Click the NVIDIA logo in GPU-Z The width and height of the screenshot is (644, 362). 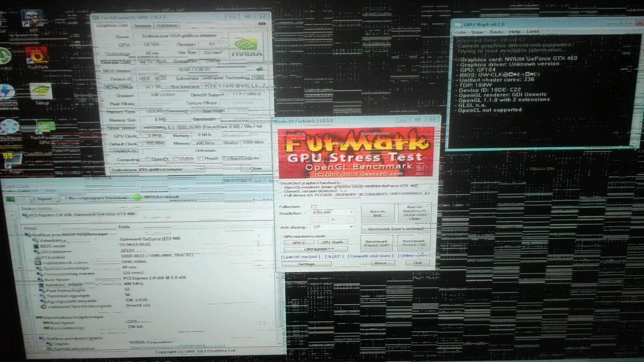click(x=246, y=47)
